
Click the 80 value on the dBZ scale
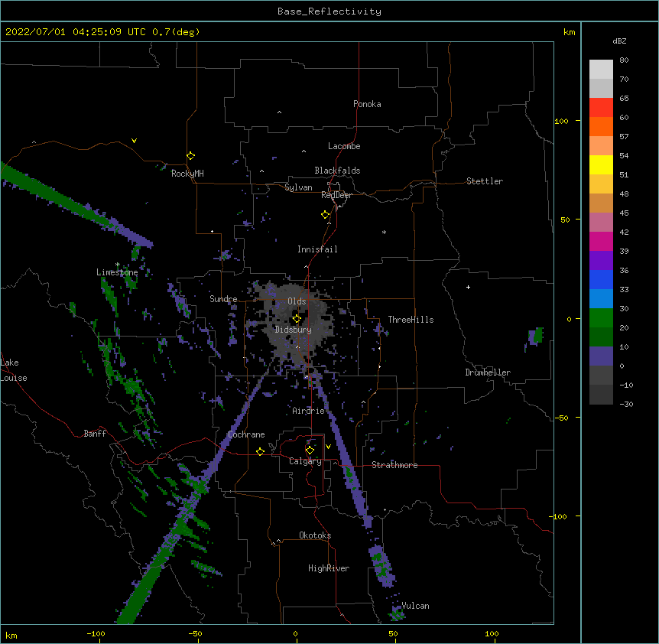624,60
